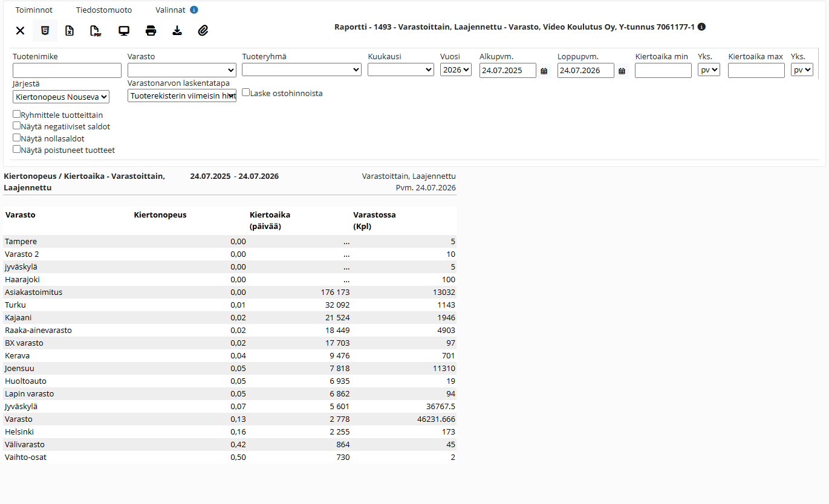This screenshot has height=504, width=829.
Task: Close the report with the X icon
Action: click(x=20, y=31)
